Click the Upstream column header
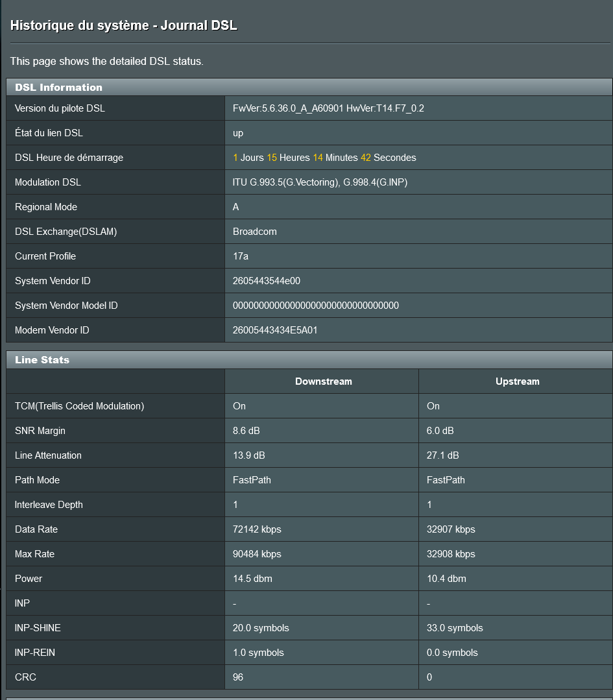 (517, 381)
